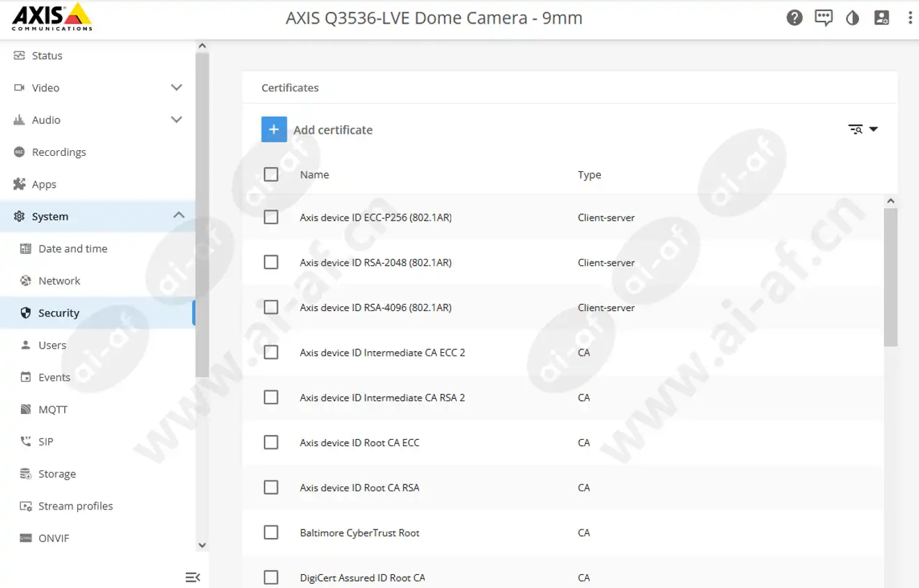
Task: Click the MQTT signal icon
Action: [x=26, y=409]
